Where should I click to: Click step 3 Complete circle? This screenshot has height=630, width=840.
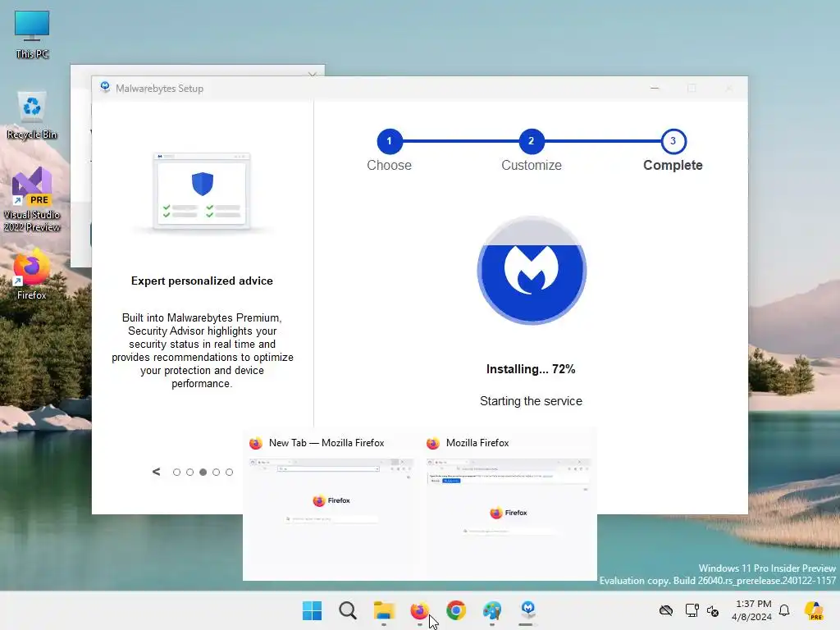click(x=673, y=141)
